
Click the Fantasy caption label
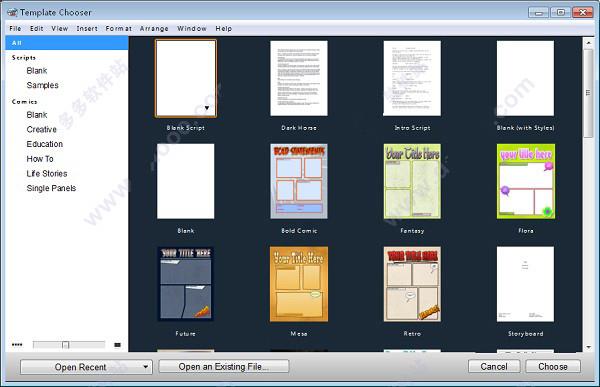[412, 231]
